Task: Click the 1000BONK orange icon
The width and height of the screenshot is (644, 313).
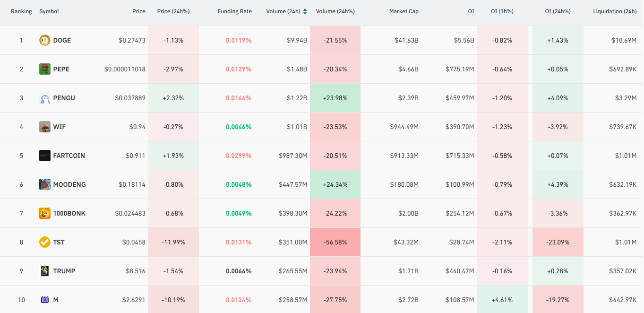Action: (x=45, y=213)
